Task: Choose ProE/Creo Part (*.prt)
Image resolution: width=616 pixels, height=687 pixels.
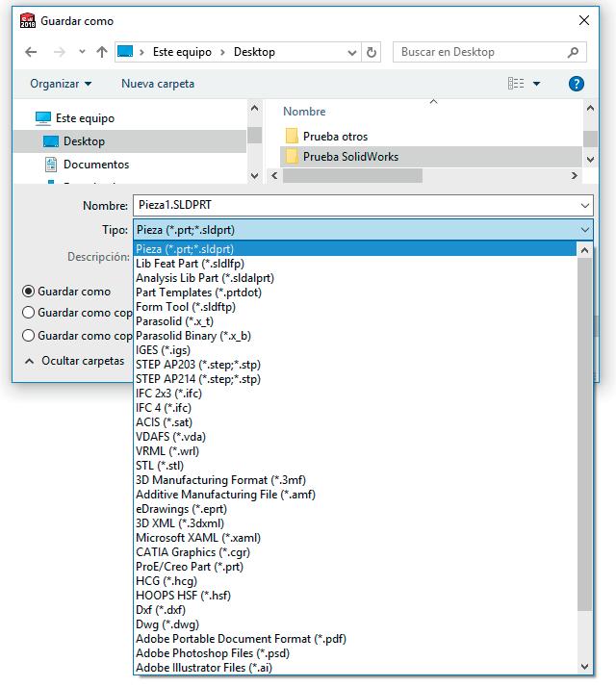Action: coord(355,567)
